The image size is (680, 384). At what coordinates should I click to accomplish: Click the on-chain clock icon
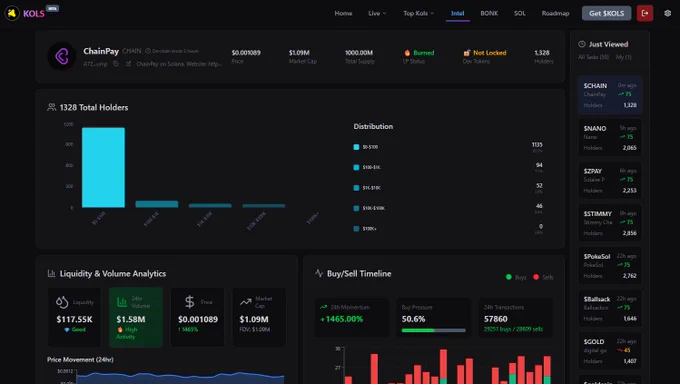point(148,51)
